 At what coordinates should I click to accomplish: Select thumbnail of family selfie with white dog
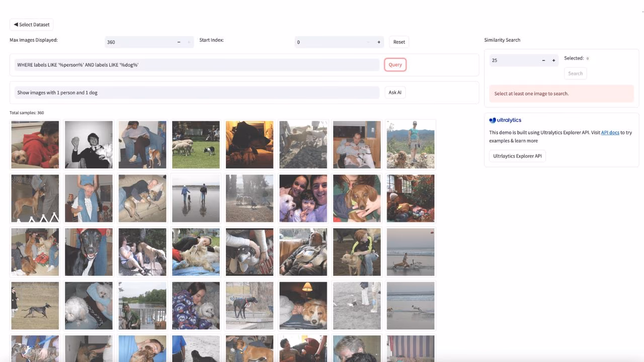point(303,198)
